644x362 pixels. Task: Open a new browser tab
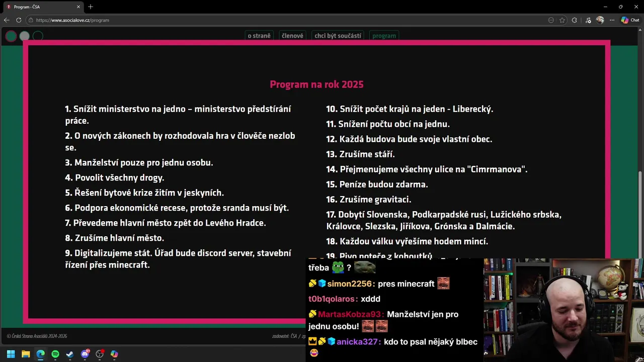coord(91,7)
